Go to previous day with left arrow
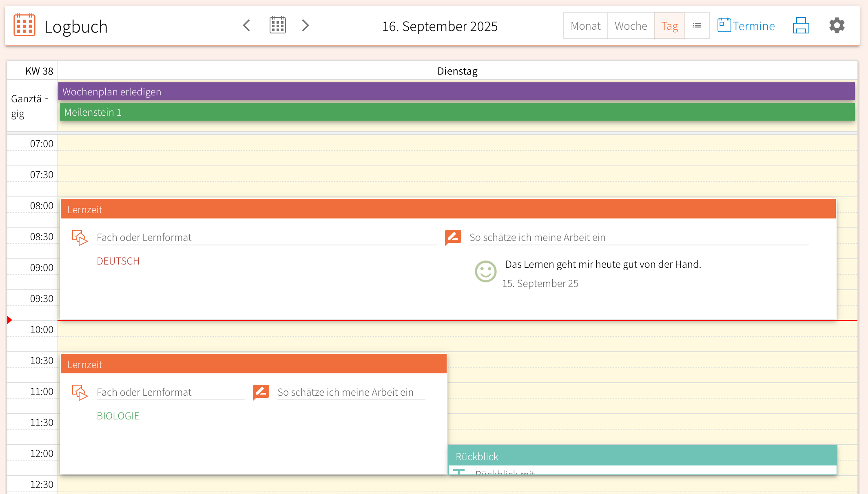 click(x=246, y=25)
